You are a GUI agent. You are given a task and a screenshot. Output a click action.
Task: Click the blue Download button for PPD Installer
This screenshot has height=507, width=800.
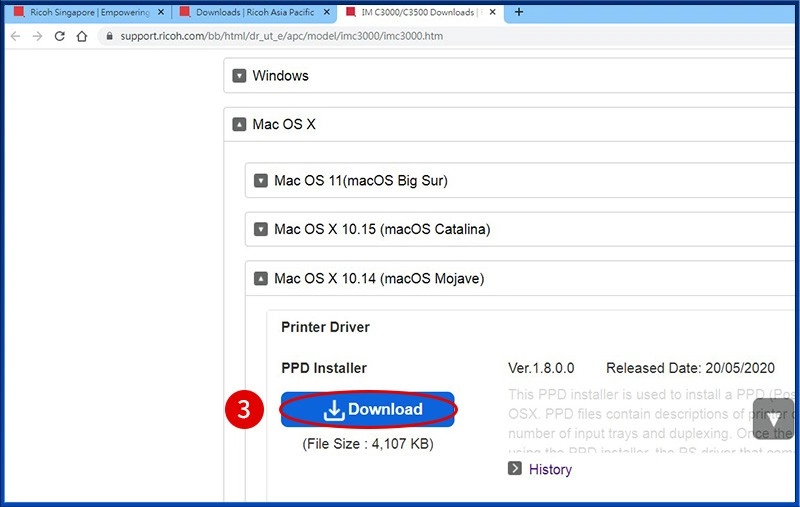pos(368,409)
